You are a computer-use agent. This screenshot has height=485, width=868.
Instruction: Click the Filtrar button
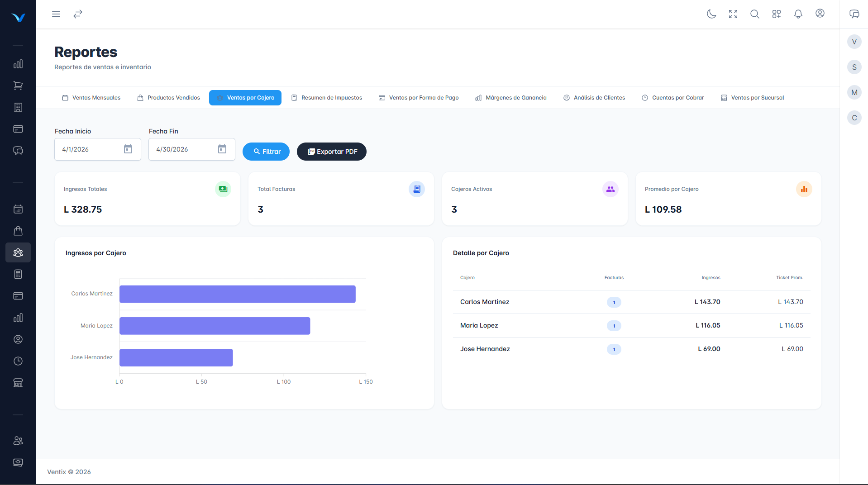tap(266, 152)
